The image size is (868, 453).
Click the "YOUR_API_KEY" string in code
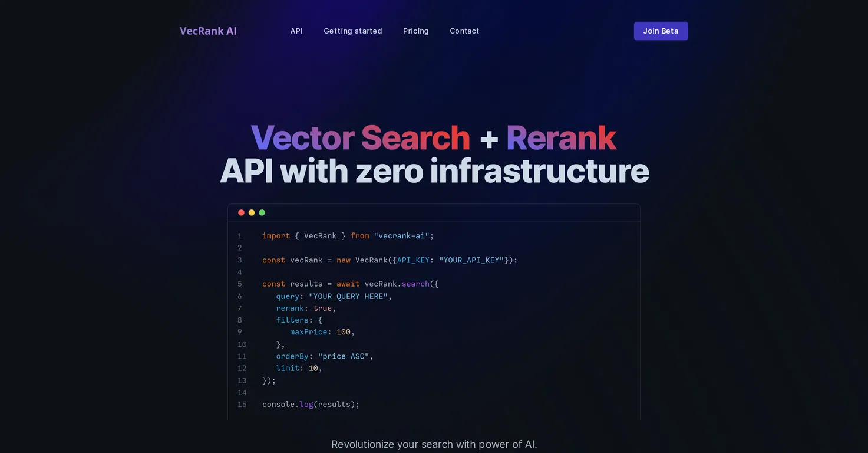tap(471, 260)
